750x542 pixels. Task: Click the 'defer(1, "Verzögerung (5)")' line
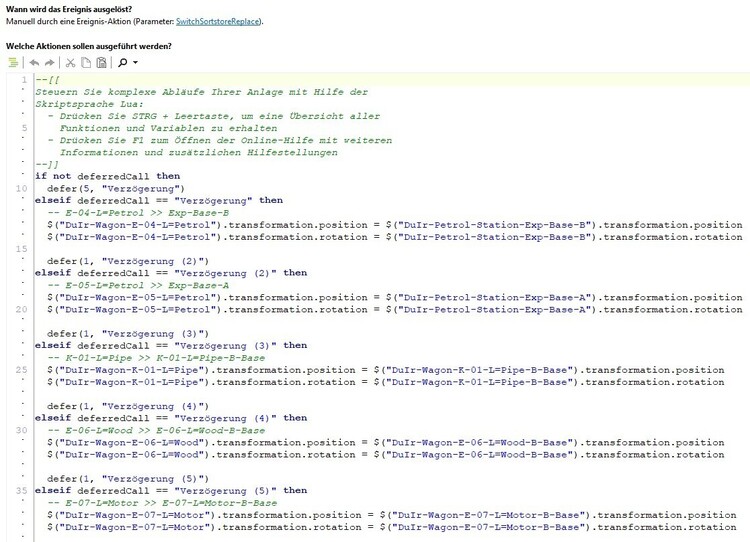128,479
